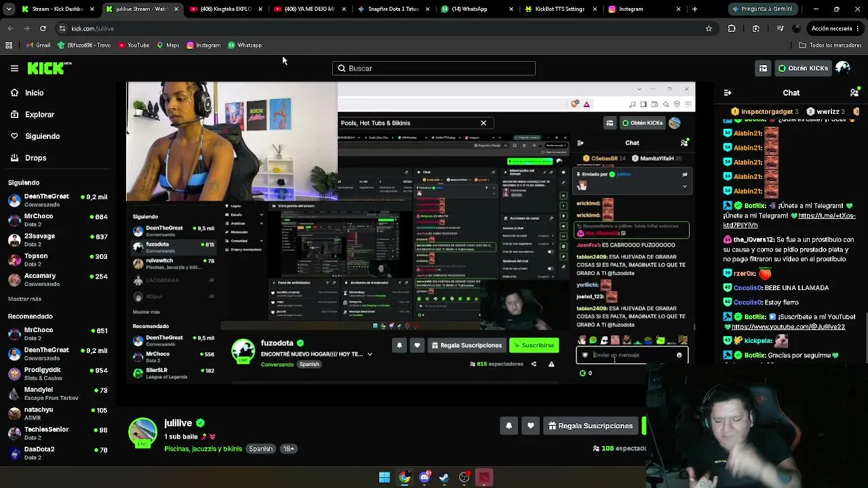Open Discord from the taskbar
868x488 pixels.
pos(425,477)
